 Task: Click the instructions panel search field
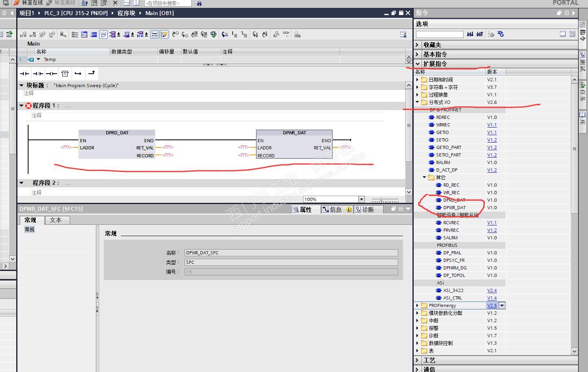[x=439, y=34]
